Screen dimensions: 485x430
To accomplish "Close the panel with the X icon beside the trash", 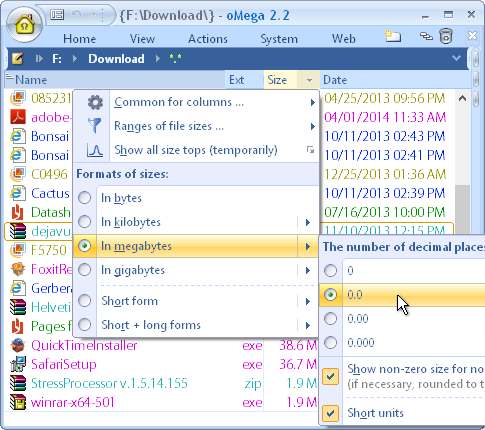I will [x=472, y=36].
